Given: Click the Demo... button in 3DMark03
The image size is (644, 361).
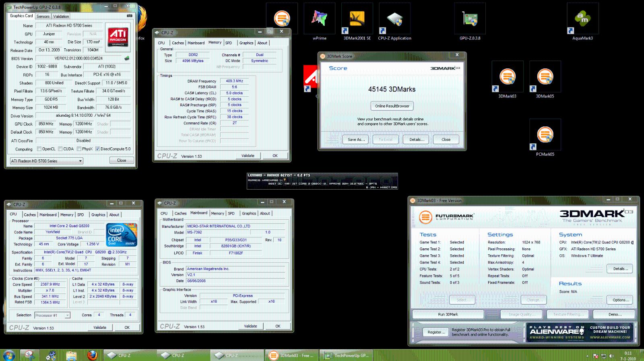Looking at the screenshot, I should click(615, 314).
